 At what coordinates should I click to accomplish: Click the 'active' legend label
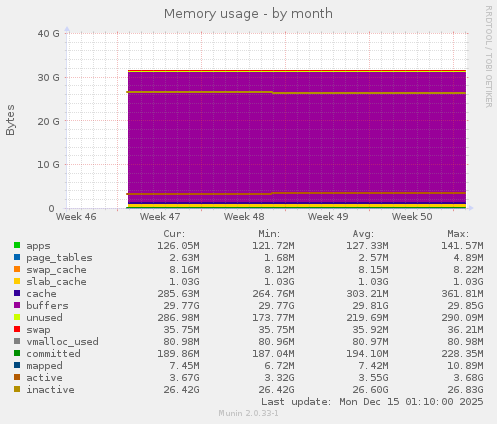pos(44,378)
